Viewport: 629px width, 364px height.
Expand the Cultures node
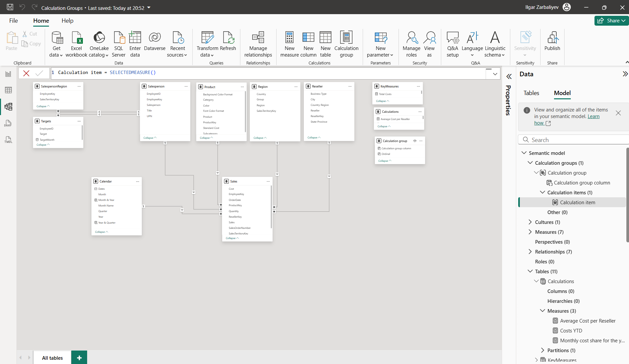click(530, 222)
